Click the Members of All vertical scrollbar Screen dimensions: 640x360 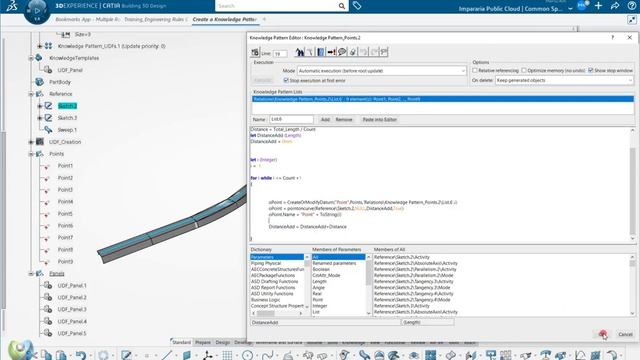pos(632,285)
